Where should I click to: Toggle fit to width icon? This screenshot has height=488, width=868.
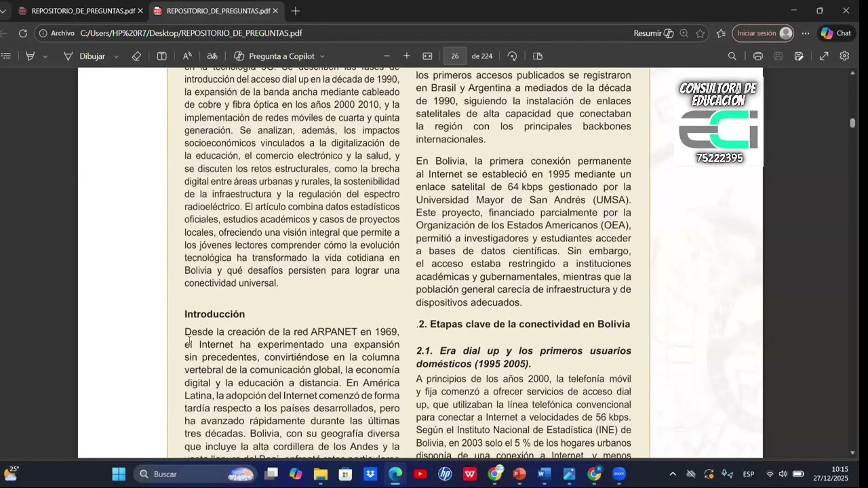click(x=427, y=56)
